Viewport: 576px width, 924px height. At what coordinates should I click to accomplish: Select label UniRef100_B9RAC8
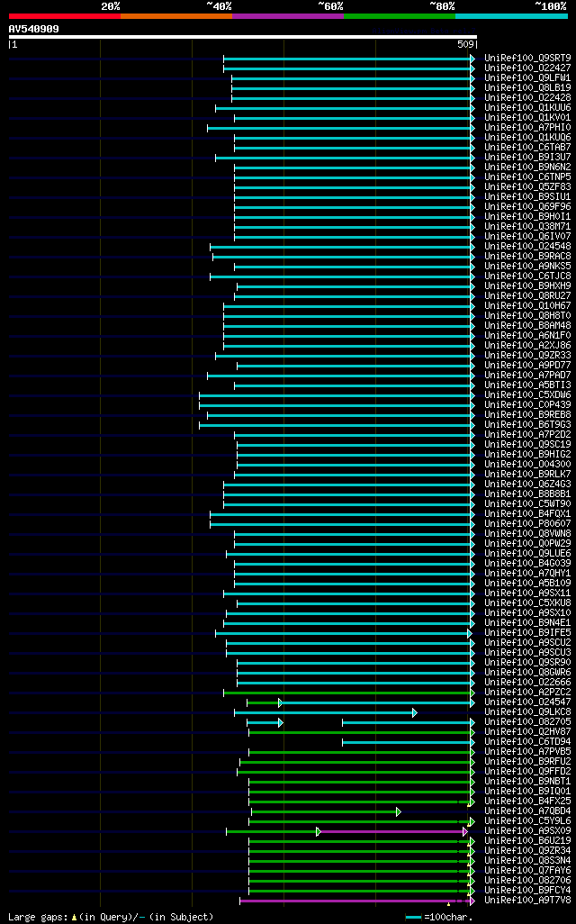pos(527,257)
